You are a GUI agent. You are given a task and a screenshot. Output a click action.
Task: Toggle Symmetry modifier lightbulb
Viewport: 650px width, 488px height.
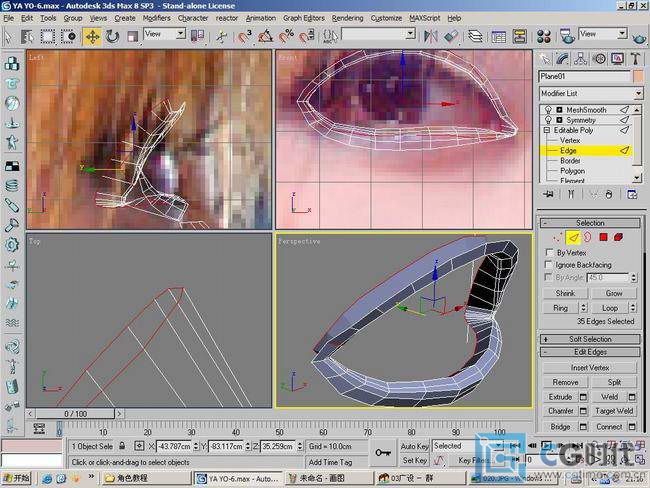pos(548,120)
